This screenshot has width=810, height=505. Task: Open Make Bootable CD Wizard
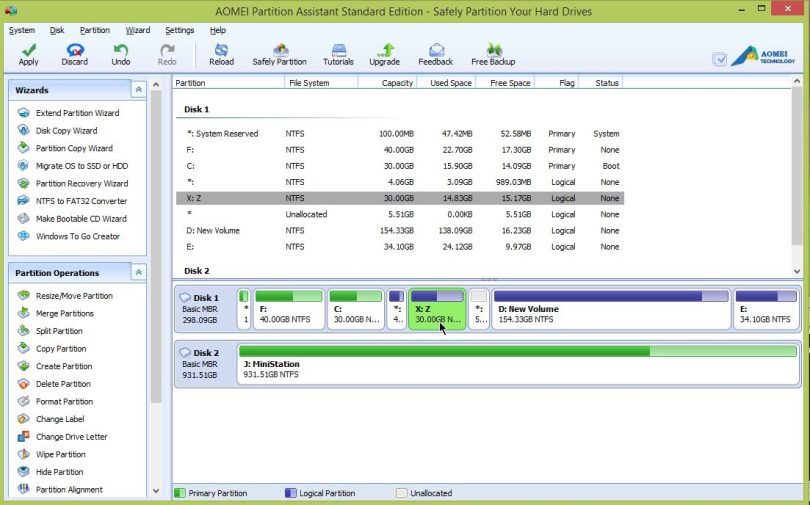[x=81, y=218]
